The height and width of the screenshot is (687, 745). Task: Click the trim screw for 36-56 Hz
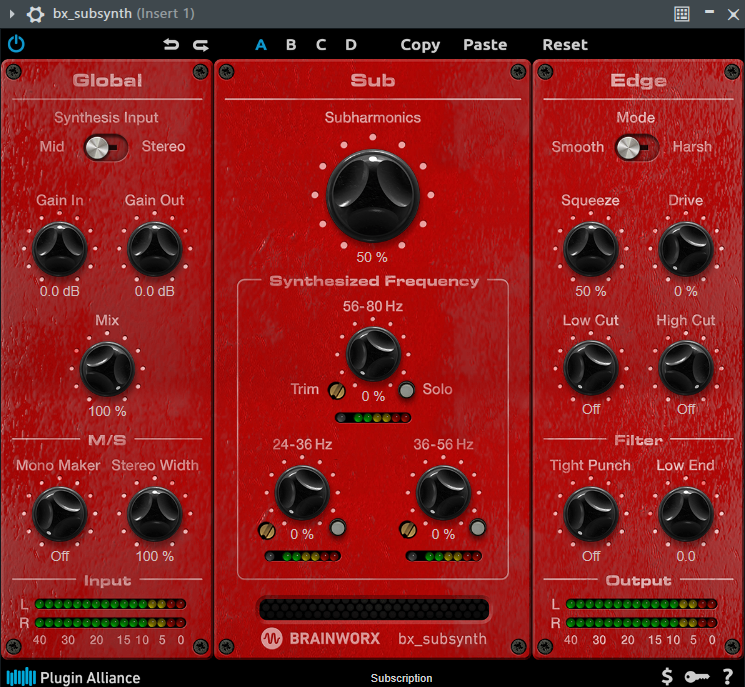point(408,529)
